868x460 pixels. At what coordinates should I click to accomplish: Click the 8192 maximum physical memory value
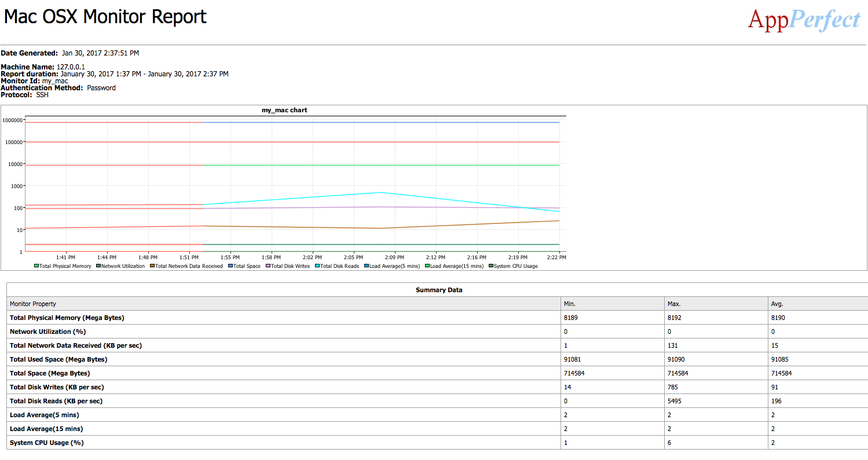click(x=675, y=318)
